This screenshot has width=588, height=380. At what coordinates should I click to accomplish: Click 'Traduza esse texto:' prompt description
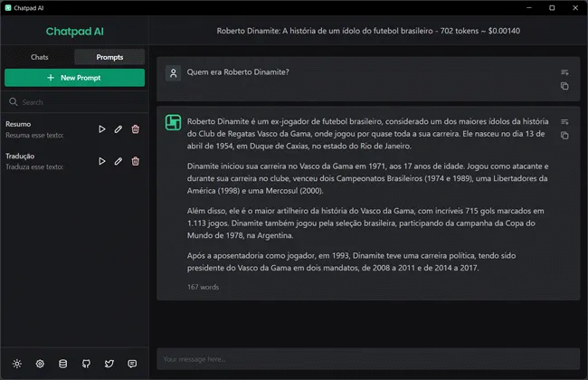[x=34, y=167]
